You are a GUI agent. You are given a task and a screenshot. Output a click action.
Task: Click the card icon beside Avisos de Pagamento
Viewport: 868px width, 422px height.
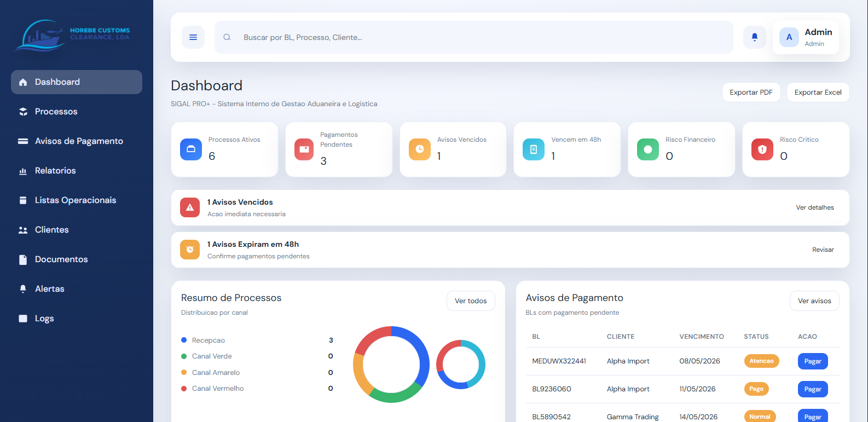(23, 141)
